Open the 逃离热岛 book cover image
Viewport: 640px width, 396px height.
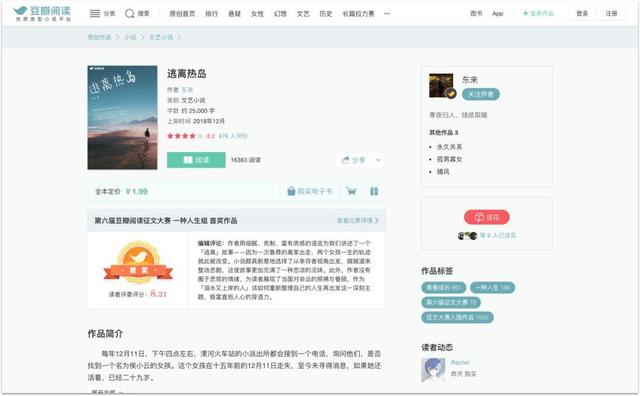[122, 118]
